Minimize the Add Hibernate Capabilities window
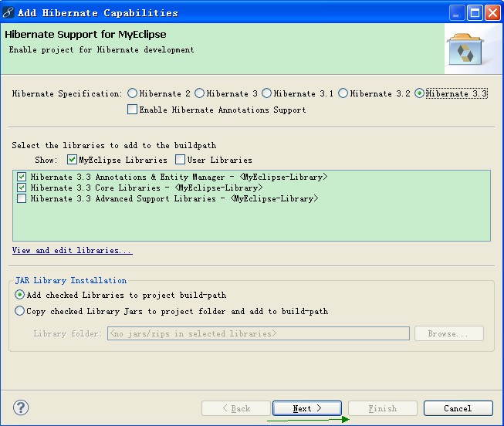 456,13
